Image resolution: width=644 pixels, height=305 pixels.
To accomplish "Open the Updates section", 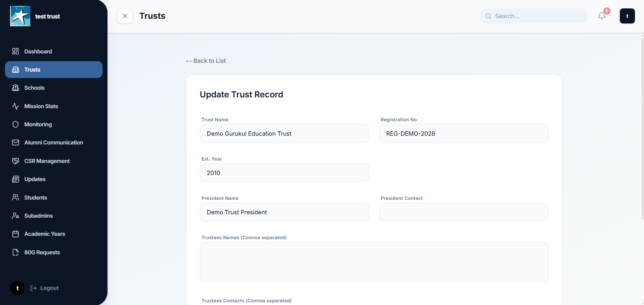I will point(54,179).
